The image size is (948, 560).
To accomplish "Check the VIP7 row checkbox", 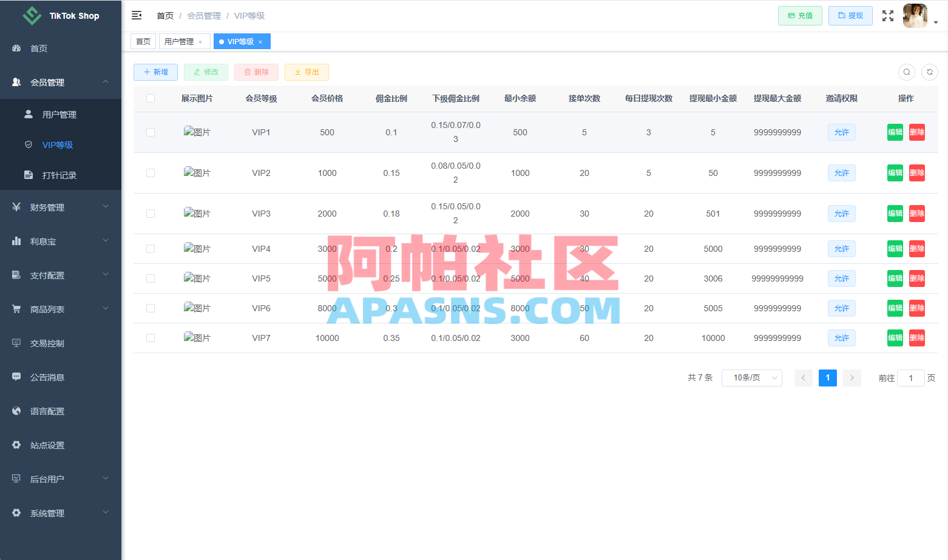I will click(x=151, y=338).
